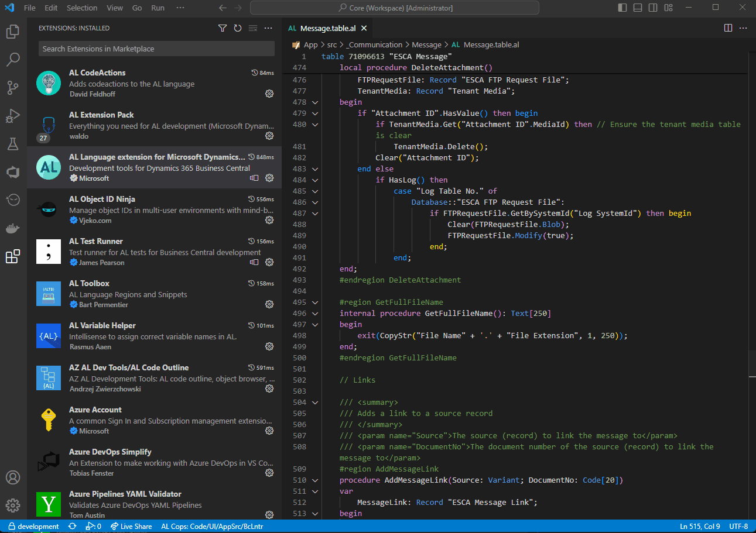
Task: Fold the summary comment at line 504
Action: point(315,403)
